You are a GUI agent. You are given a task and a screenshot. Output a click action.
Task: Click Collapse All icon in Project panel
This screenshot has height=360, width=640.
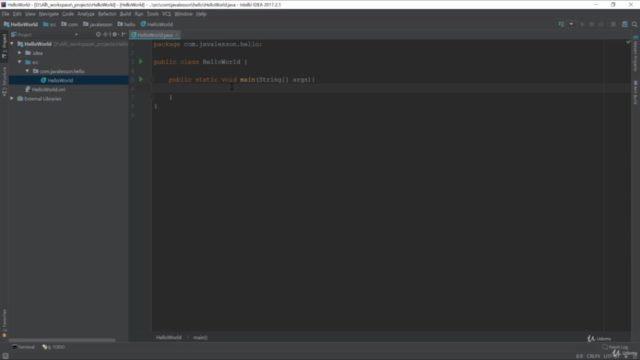pyautogui.click(x=106, y=35)
